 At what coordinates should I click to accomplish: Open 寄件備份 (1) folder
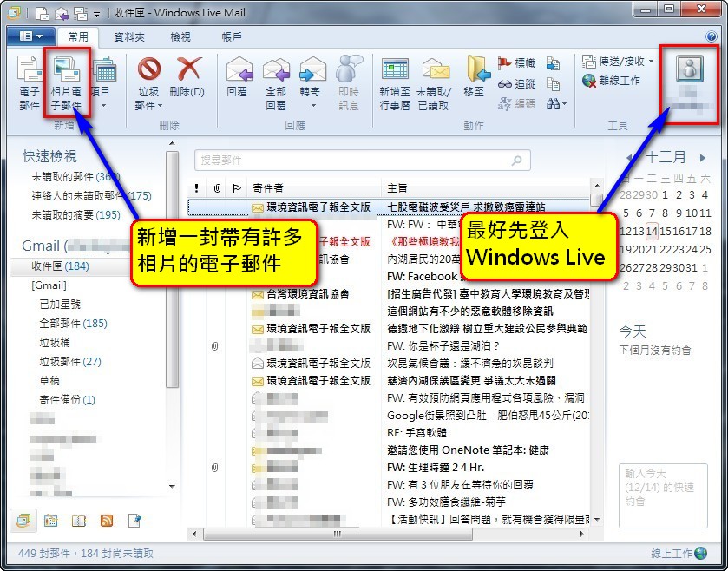(x=68, y=400)
